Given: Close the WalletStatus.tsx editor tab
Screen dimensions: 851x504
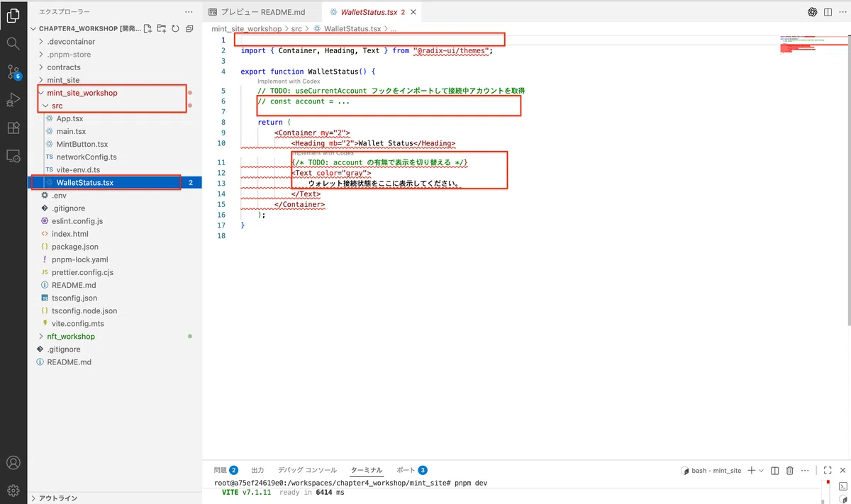Looking at the screenshot, I should click(x=413, y=12).
